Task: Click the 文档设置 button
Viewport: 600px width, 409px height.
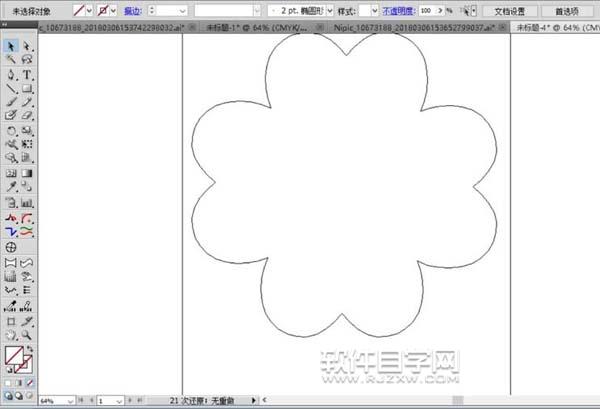Action: click(510, 11)
